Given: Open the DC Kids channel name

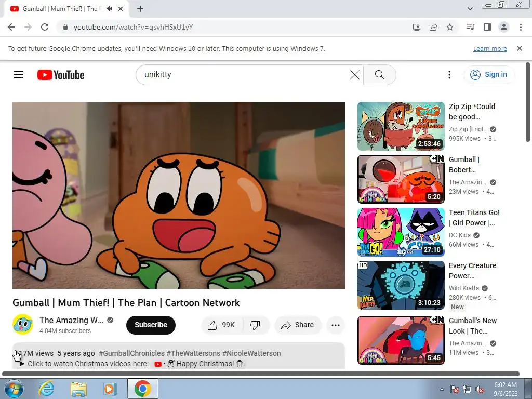Looking at the screenshot, I should pos(460,235).
